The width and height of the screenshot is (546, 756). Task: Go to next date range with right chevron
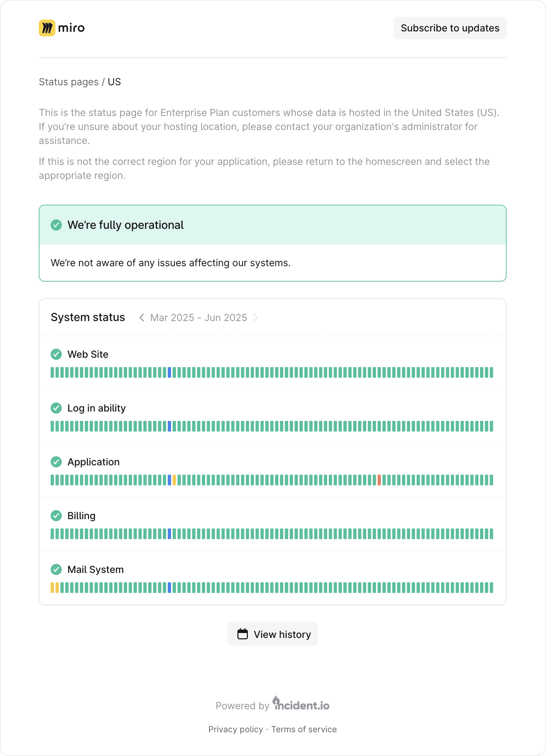[256, 318]
